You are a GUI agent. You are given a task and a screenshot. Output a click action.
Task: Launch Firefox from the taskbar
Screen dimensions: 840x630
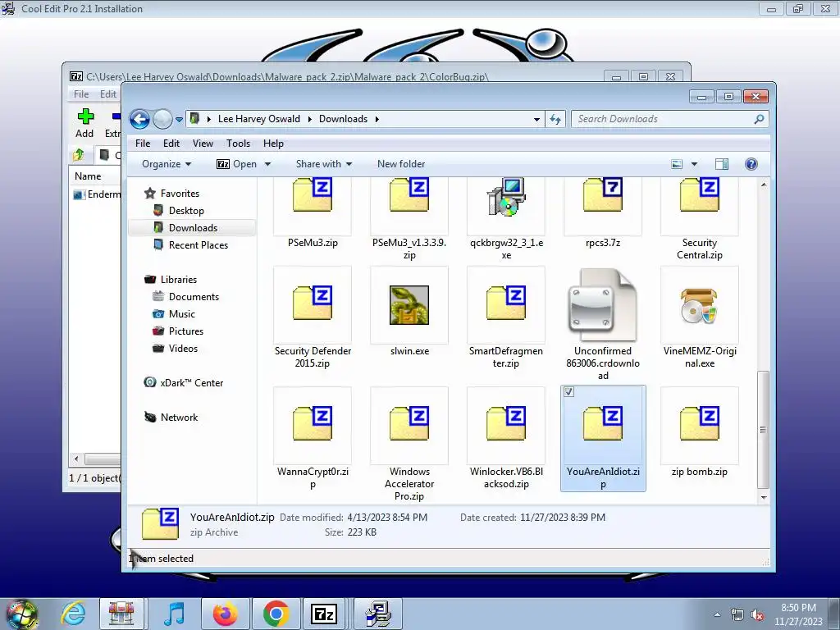pos(225,614)
